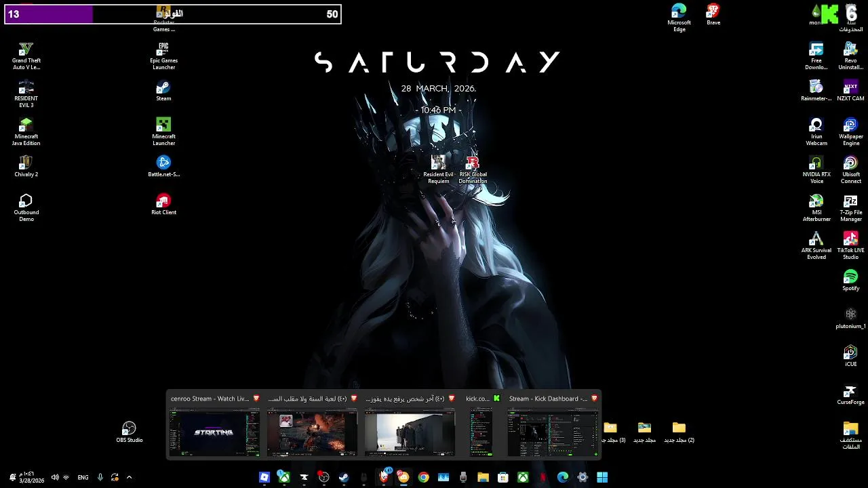Toggle the microphone icon in the system tray
868x488 pixels.
100,477
